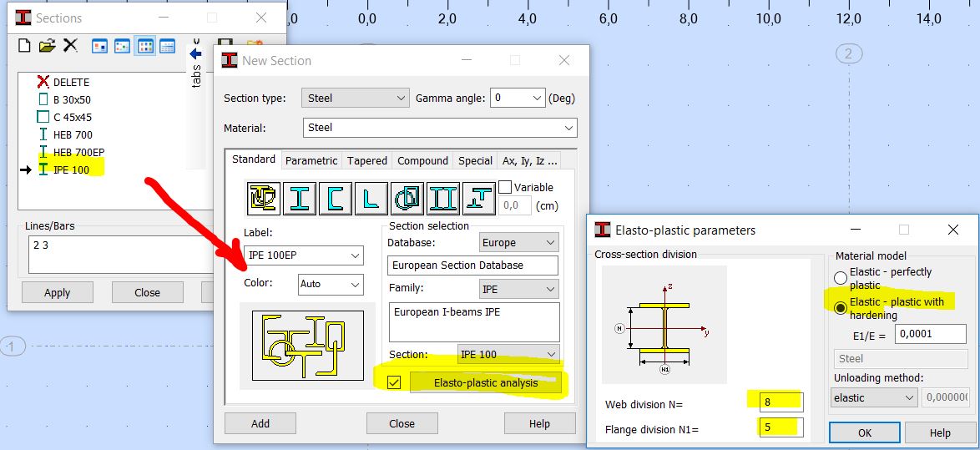This screenshot has width=980, height=450.
Task: Choose the I-section shape icon
Action: 300,198
